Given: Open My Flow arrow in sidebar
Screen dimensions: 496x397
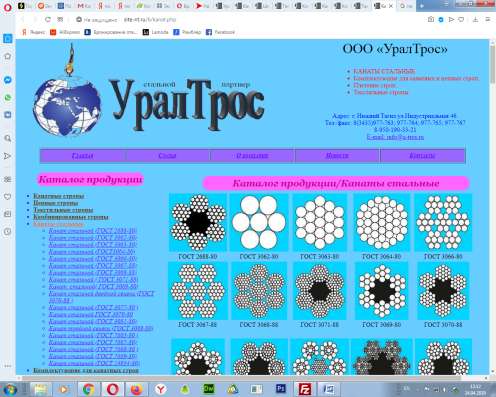Looking at the screenshot, I should click(8, 156).
